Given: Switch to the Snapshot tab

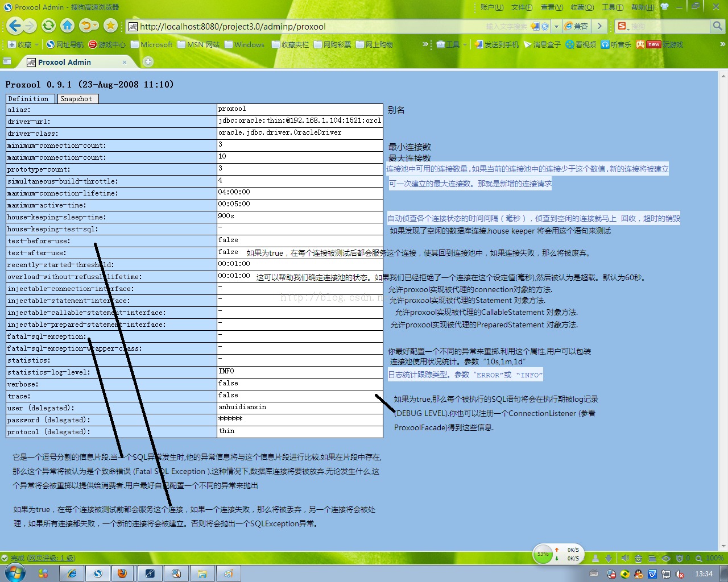Looking at the screenshot, I should pos(78,99).
